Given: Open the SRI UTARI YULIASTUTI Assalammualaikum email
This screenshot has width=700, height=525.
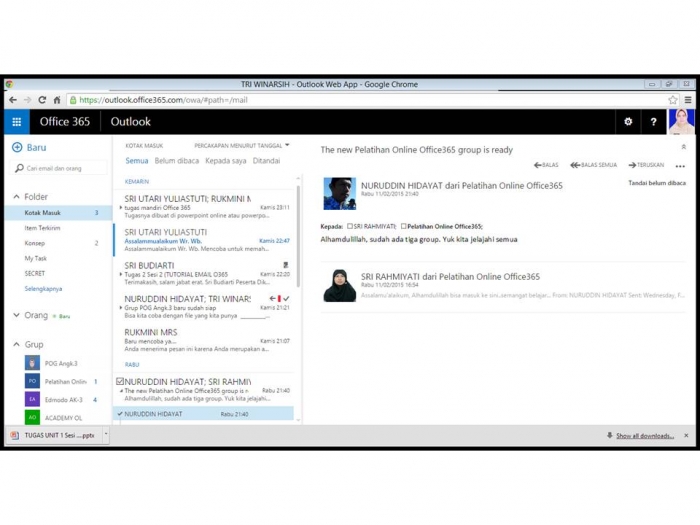Looking at the screenshot, I should coord(204,240).
